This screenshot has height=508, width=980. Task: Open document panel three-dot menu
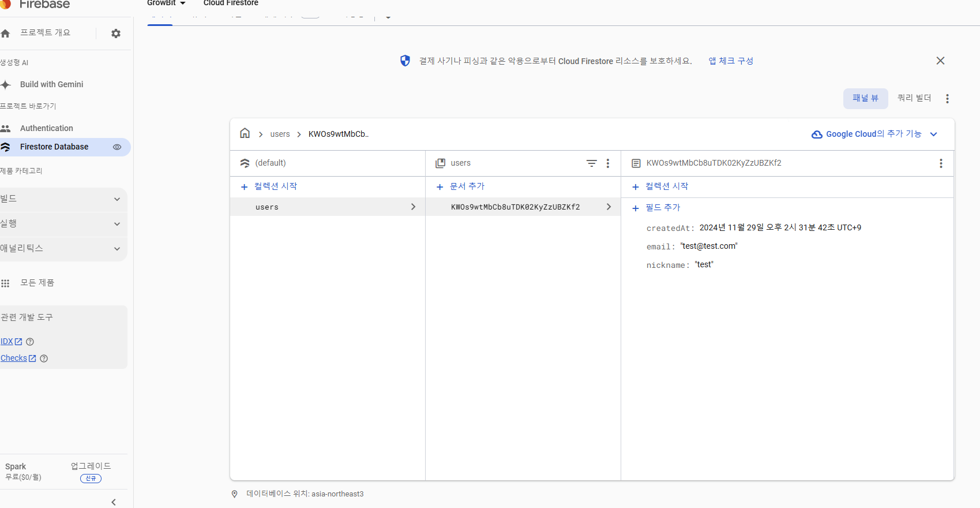[941, 163]
